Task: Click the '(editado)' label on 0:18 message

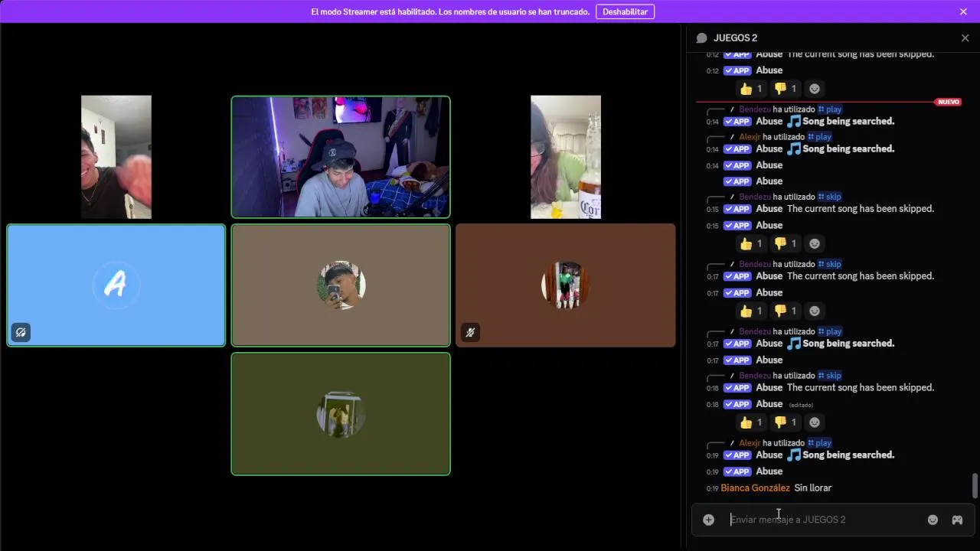Action: [x=801, y=405]
